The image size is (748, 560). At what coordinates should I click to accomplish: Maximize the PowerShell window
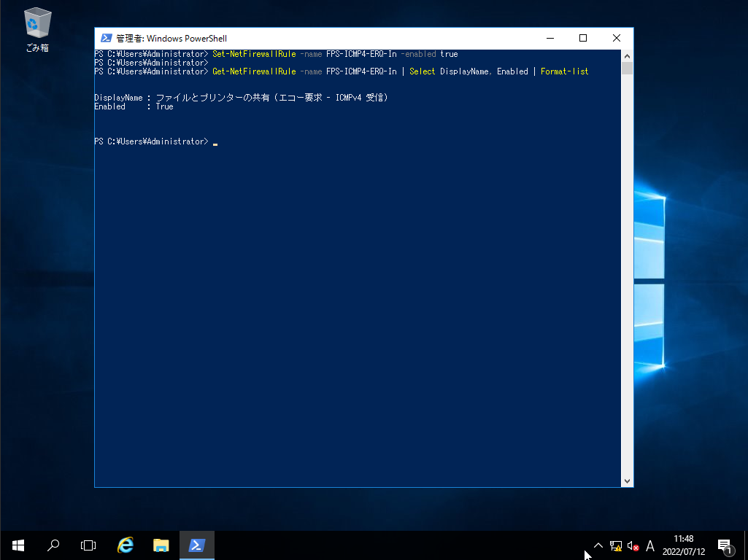(x=583, y=39)
